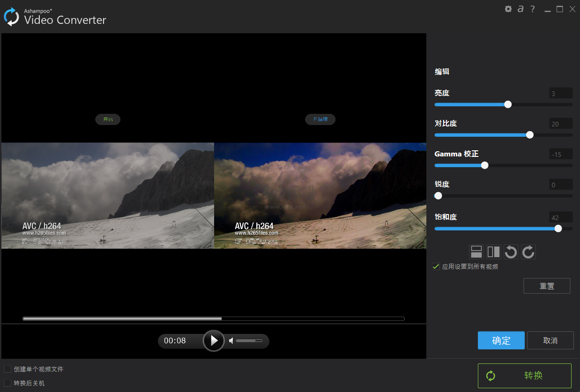Click the 饱和度 value field showing 42
Viewport: 580px width, 392px height.
560,217
